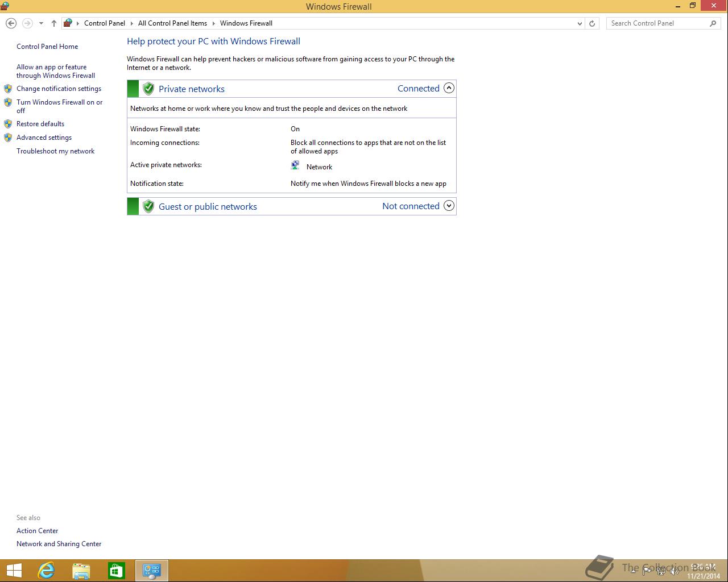Open Action Center flag in system tray
Image resolution: width=728 pixels, height=582 pixels.
(x=647, y=571)
